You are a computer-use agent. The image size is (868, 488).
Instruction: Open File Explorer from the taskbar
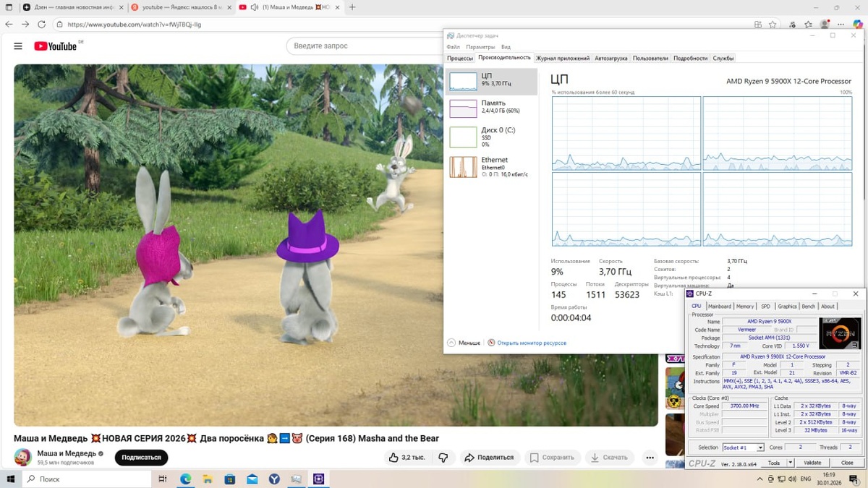click(x=208, y=479)
